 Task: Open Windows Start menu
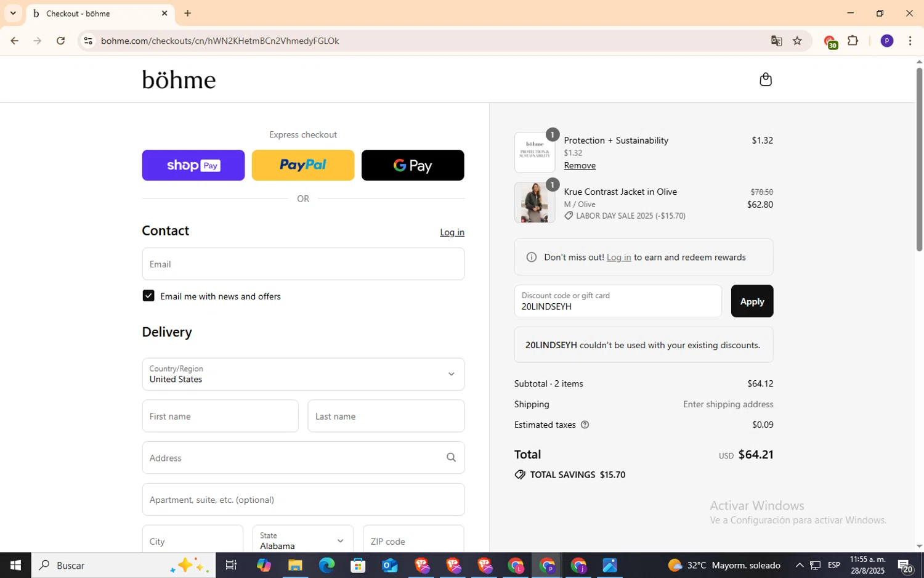15,565
